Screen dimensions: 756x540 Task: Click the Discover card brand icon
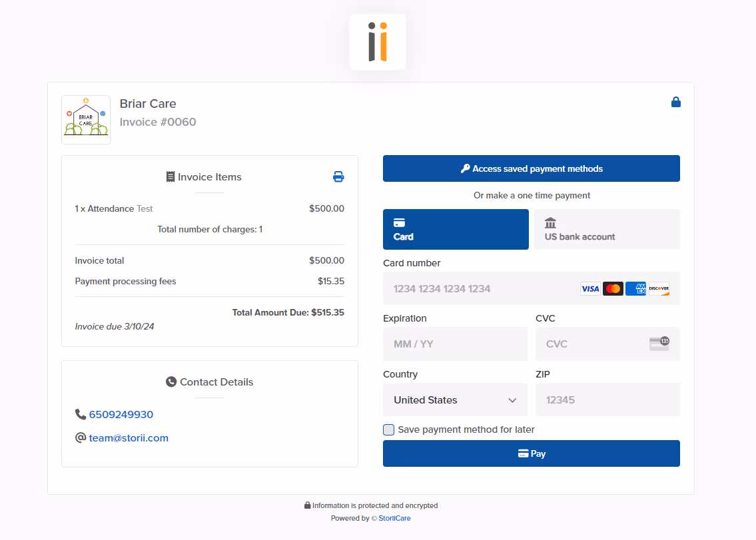click(x=659, y=289)
